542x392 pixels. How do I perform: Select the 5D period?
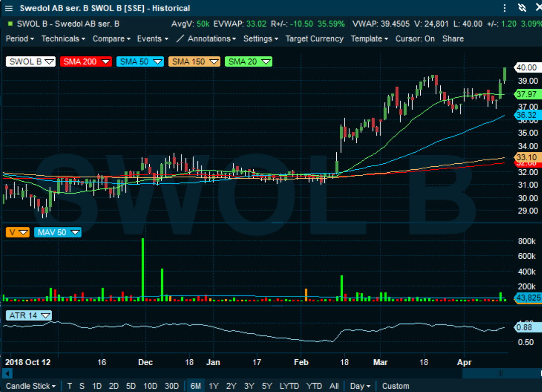click(x=131, y=386)
